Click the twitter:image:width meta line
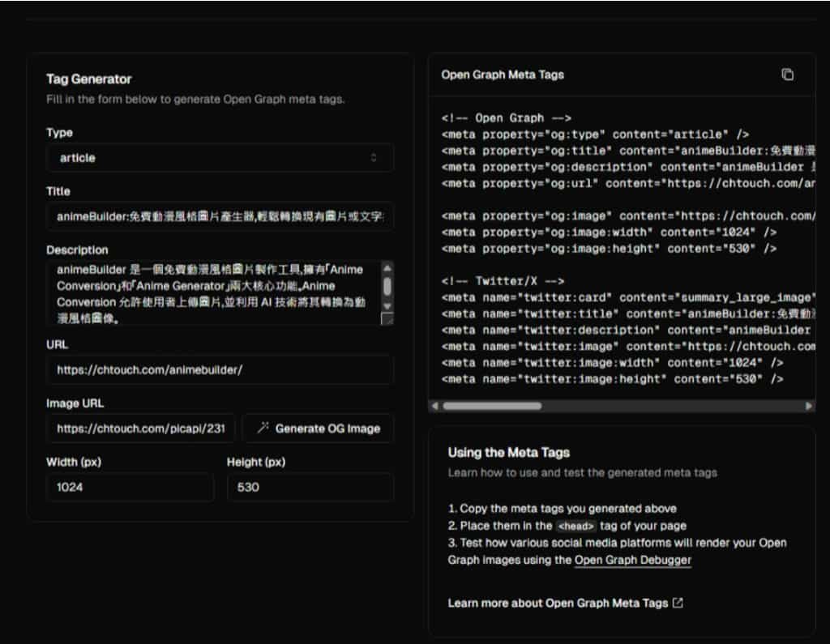830x644 pixels. [x=613, y=363]
